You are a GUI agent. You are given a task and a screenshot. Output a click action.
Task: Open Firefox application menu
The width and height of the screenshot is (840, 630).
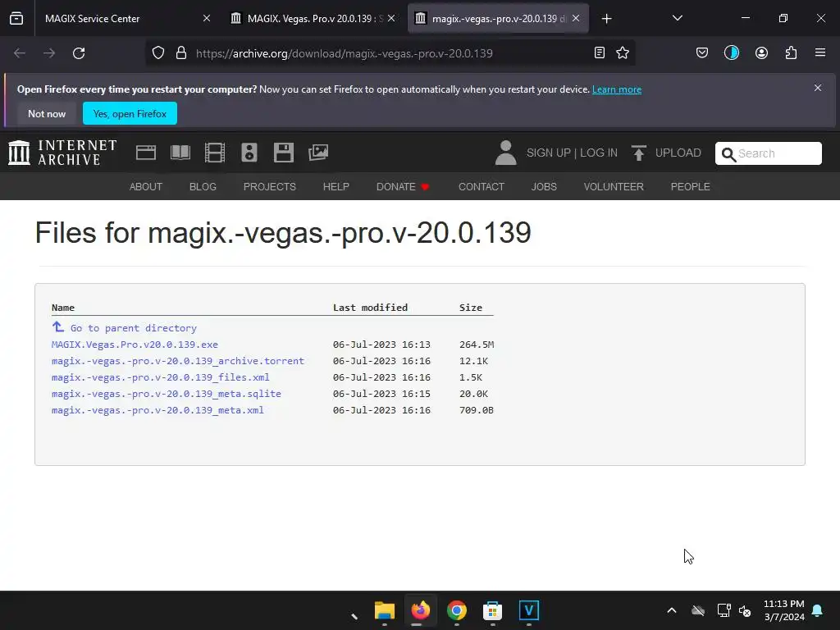point(820,52)
